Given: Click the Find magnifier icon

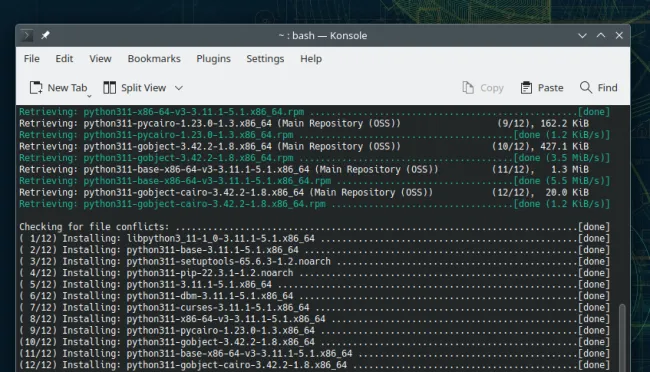Looking at the screenshot, I should point(586,88).
